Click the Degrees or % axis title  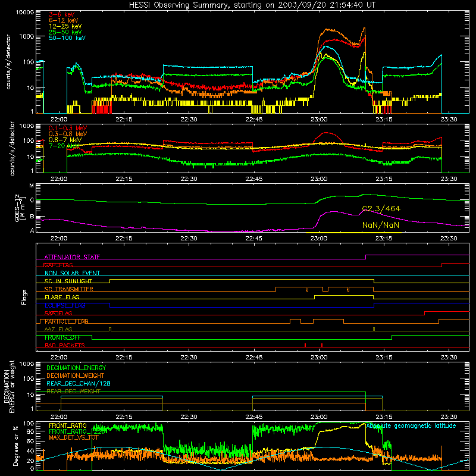(15, 446)
